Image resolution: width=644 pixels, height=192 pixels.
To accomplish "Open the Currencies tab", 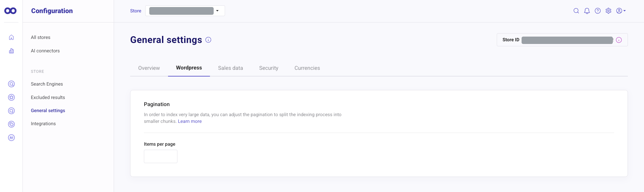I will [x=307, y=68].
